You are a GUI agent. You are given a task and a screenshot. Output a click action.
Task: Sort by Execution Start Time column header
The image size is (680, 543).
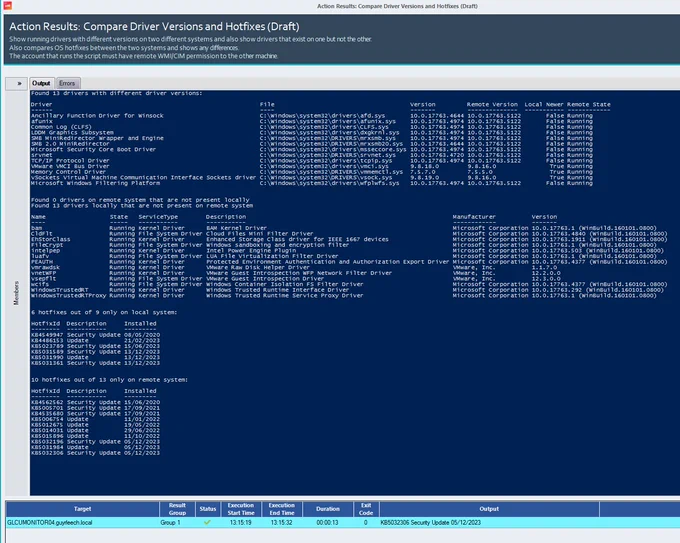click(241, 509)
